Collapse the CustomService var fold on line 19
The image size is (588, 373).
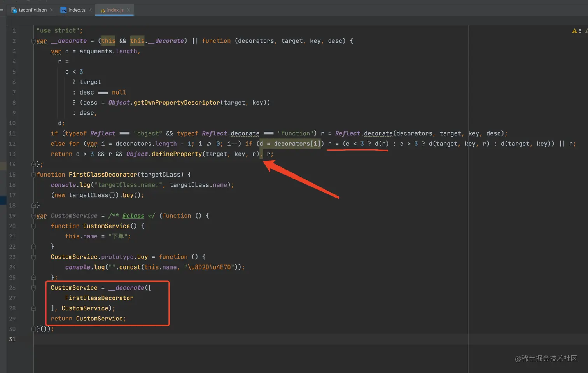click(x=33, y=216)
